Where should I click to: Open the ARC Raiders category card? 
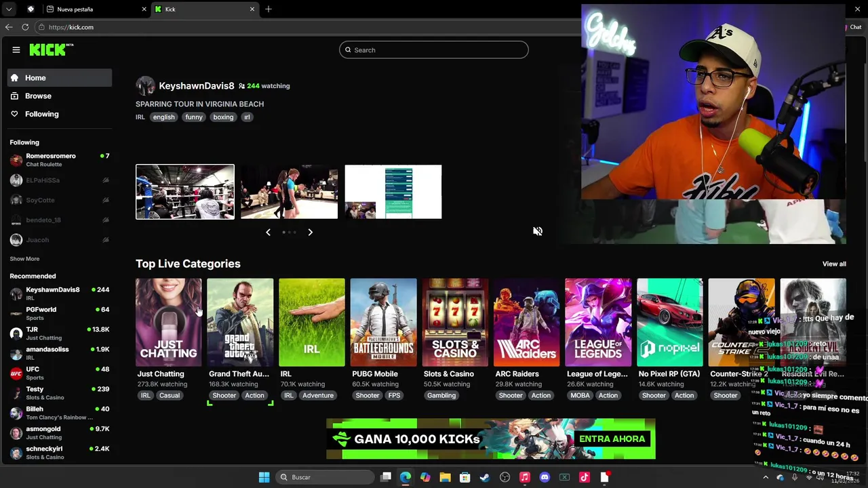(527, 323)
